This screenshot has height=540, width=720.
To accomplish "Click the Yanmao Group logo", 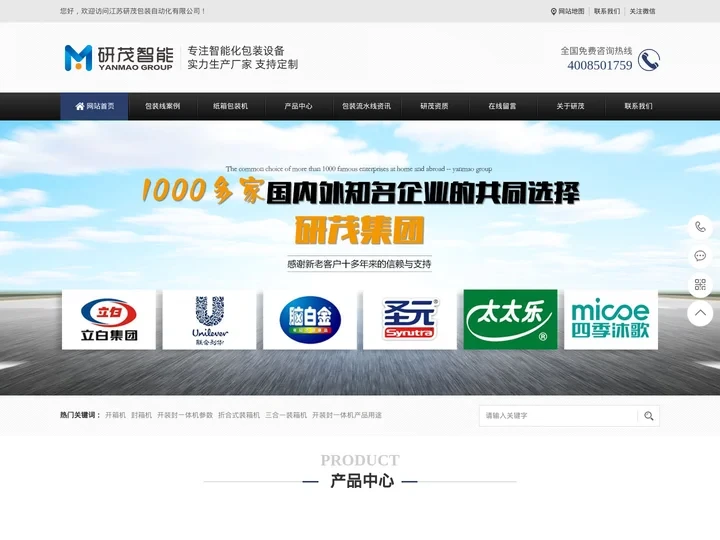I will (118, 58).
